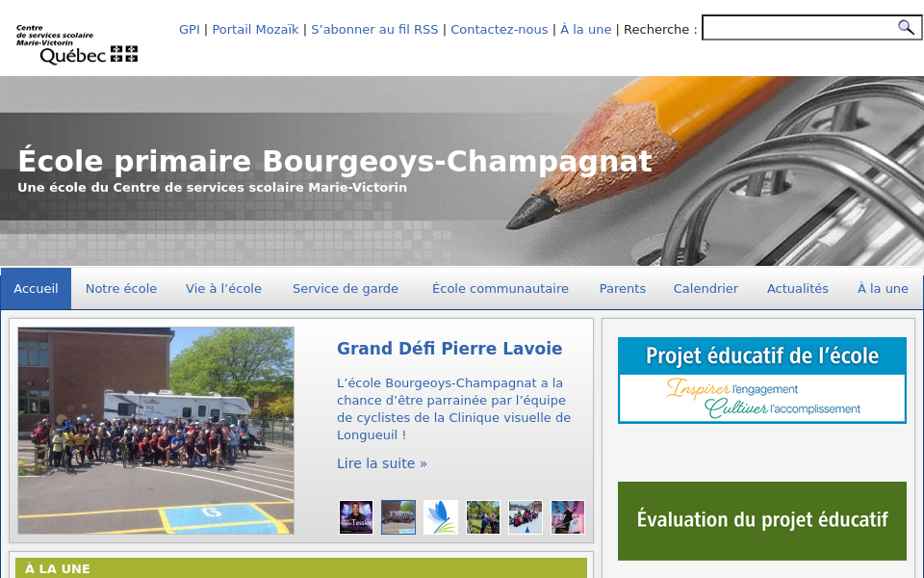Image resolution: width=924 pixels, height=578 pixels.
Task: Open the Parents menu
Action: [x=622, y=288]
